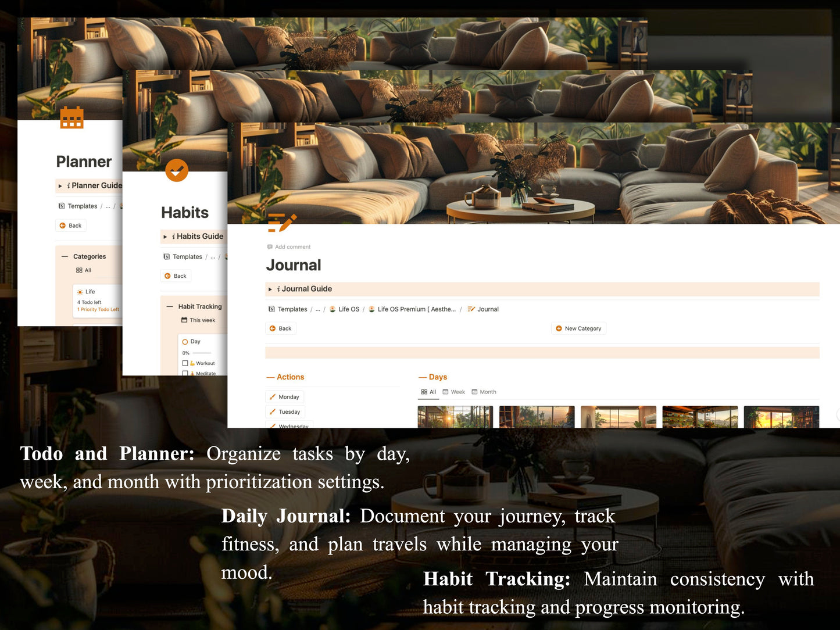Open the fifth journal day thumbnail
Viewport: 840px width, 630px height.
[781, 417]
